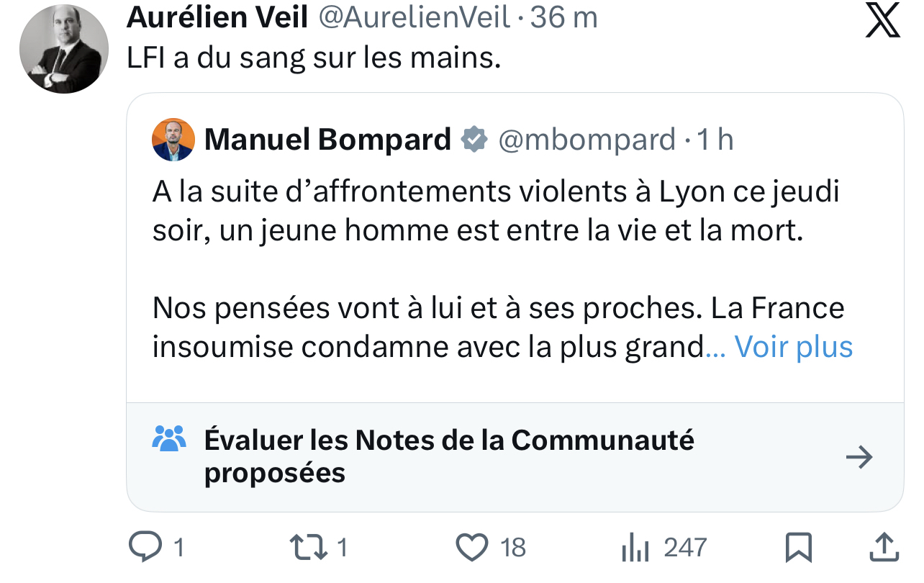Image resolution: width=924 pixels, height=583 pixels.
Task: Click the Manuel Bompard display name
Action: (327, 140)
